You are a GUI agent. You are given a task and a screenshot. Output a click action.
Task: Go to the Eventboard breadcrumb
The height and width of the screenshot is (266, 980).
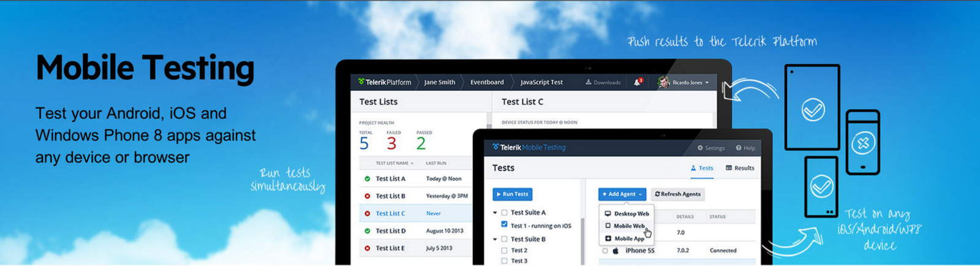click(x=487, y=82)
